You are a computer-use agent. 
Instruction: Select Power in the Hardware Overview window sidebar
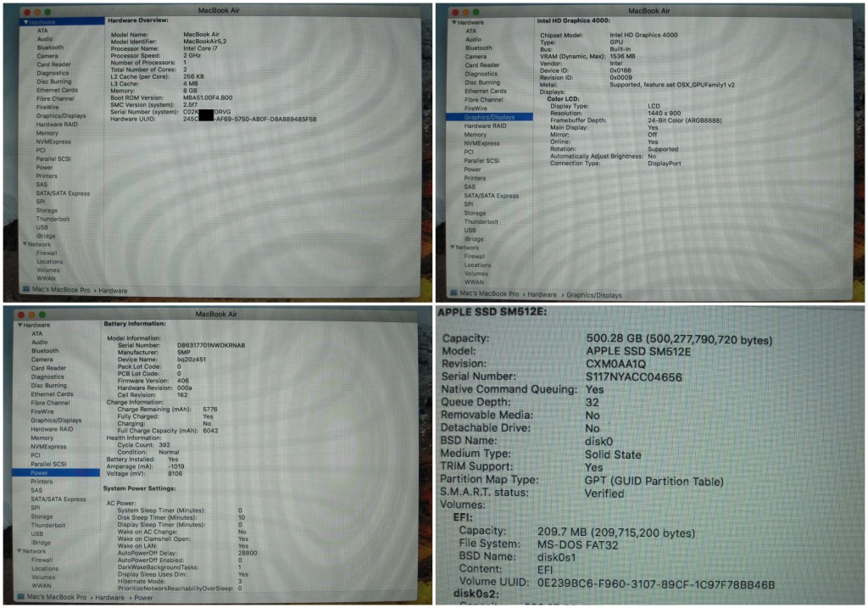tap(44, 167)
